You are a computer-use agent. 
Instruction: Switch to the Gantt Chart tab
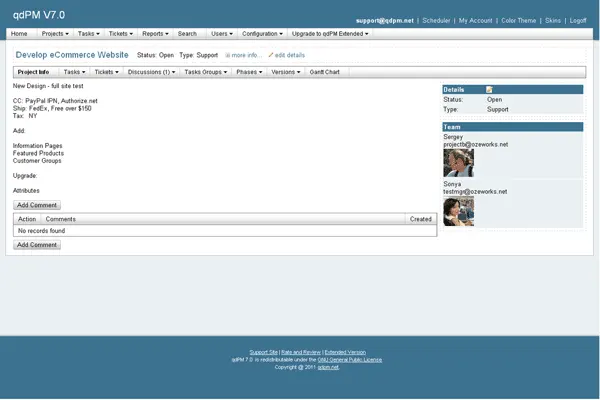[x=325, y=72]
